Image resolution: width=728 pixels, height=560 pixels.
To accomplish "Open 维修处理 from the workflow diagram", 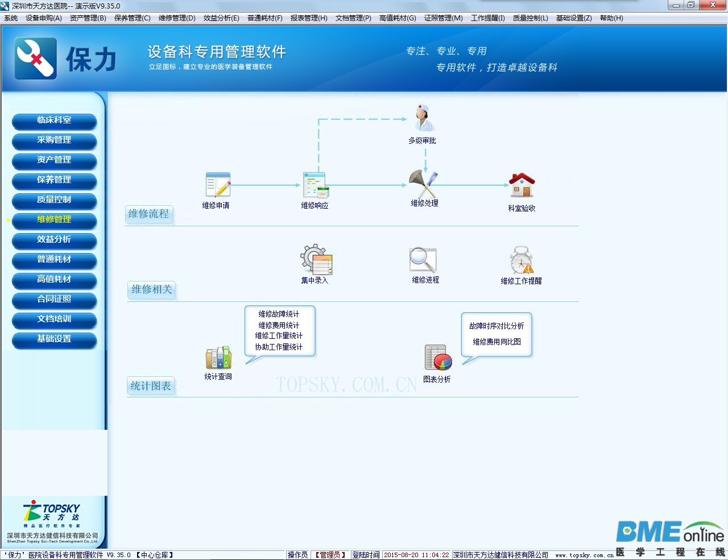I will pyautogui.click(x=423, y=183).
